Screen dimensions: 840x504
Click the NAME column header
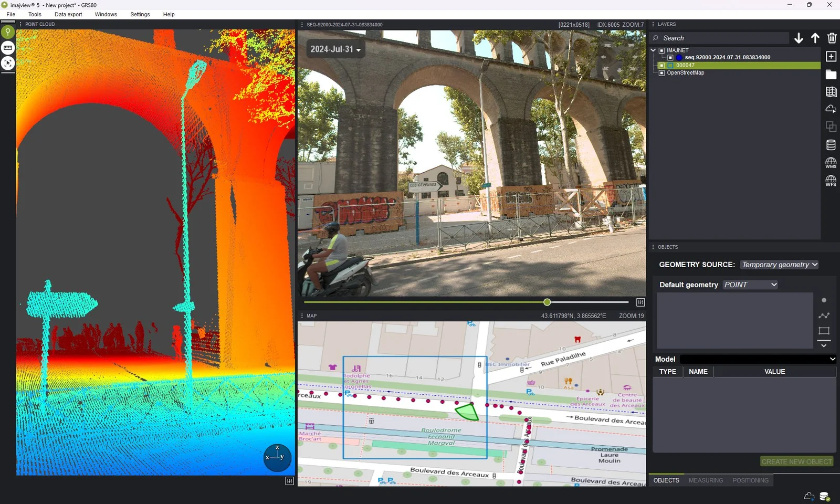(x=698, y=371)
